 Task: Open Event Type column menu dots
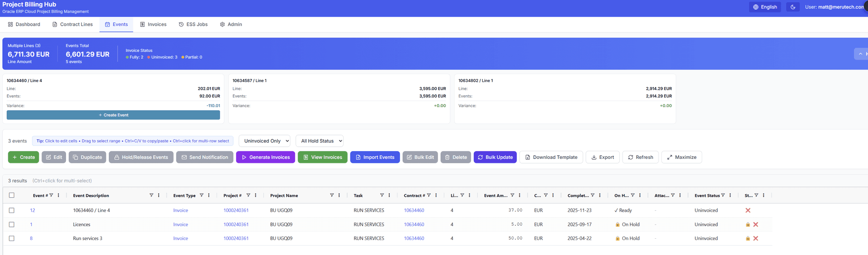[x=209, y=195]
